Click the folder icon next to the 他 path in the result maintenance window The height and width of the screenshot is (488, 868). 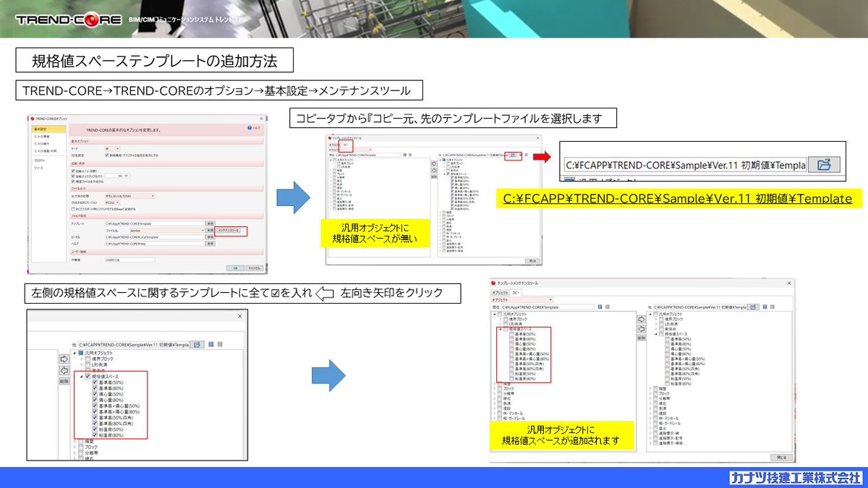click(753, 307)
